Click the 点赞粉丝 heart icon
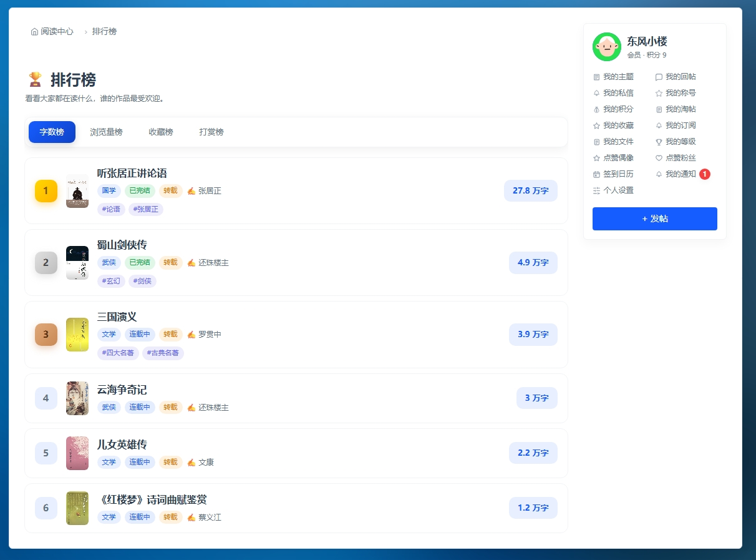Screen dimensions: 756x560 (659, 158)
